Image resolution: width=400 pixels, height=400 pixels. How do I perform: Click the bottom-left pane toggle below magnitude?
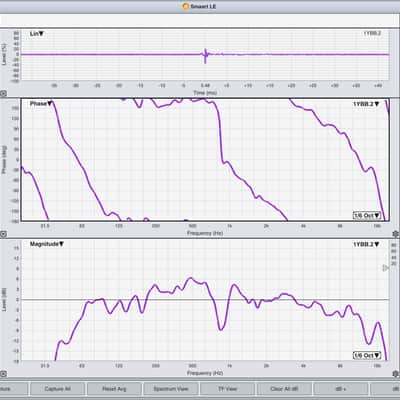[3, 374]
